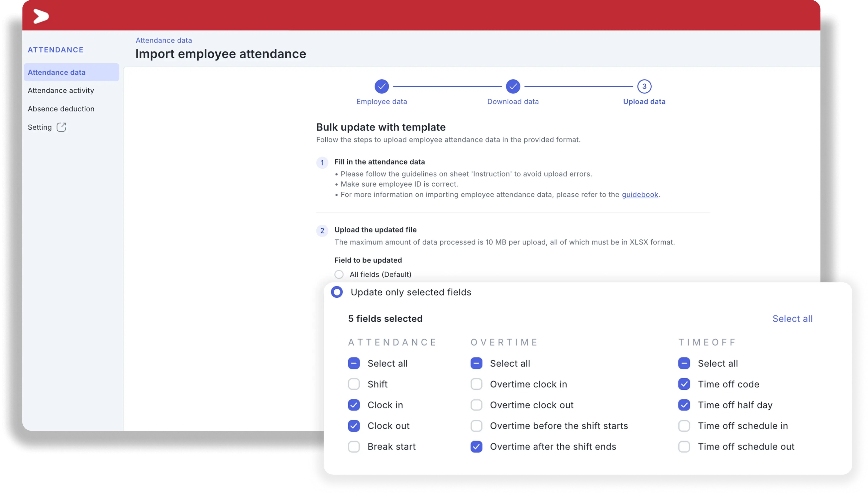
Task: Check Overtime before the shift starts
Action: (476, 426)
